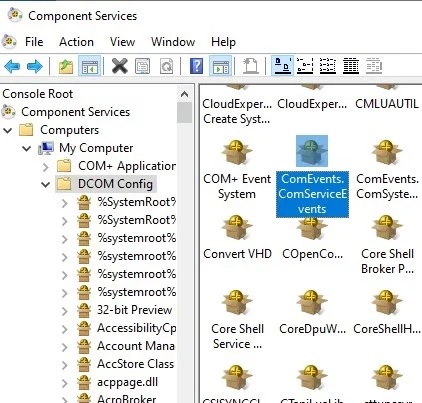Image resolution: width=422 pixels, height=403 pixels.
Task: Open Properties from the toolbar
Action: click(x=143, y=66)
